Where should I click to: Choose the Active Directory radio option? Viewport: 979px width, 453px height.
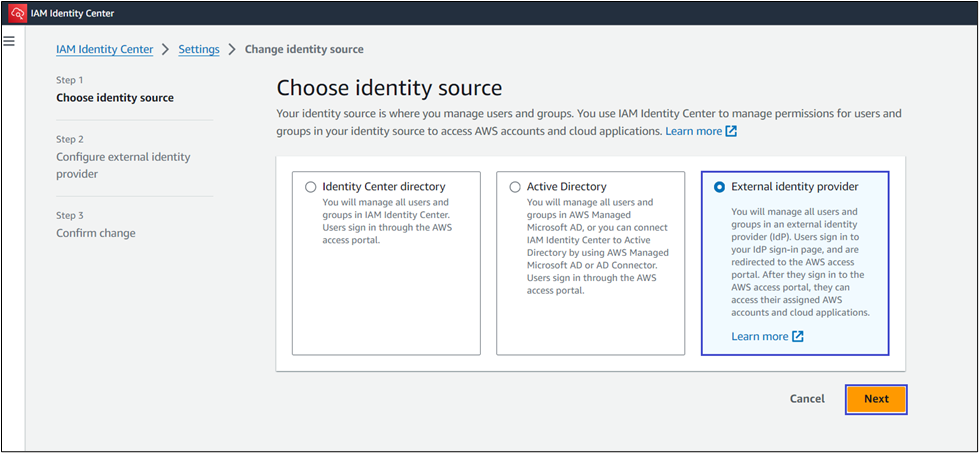pyautogui.click(x=515, y=187)
